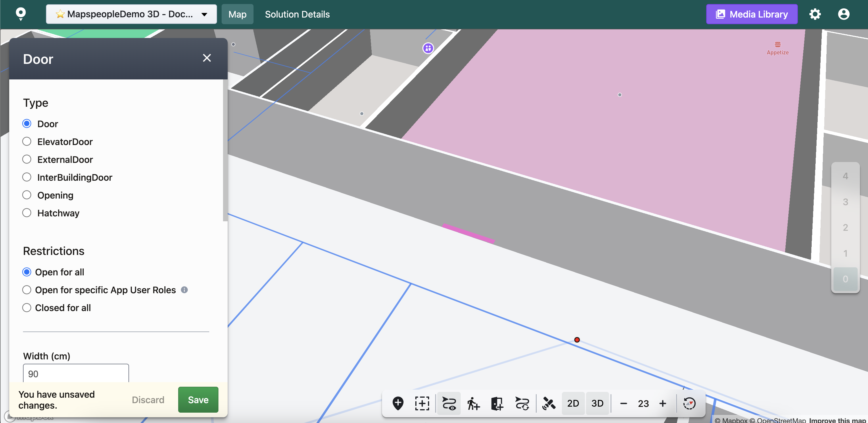Open the user account menu

(x=843, y=14)
